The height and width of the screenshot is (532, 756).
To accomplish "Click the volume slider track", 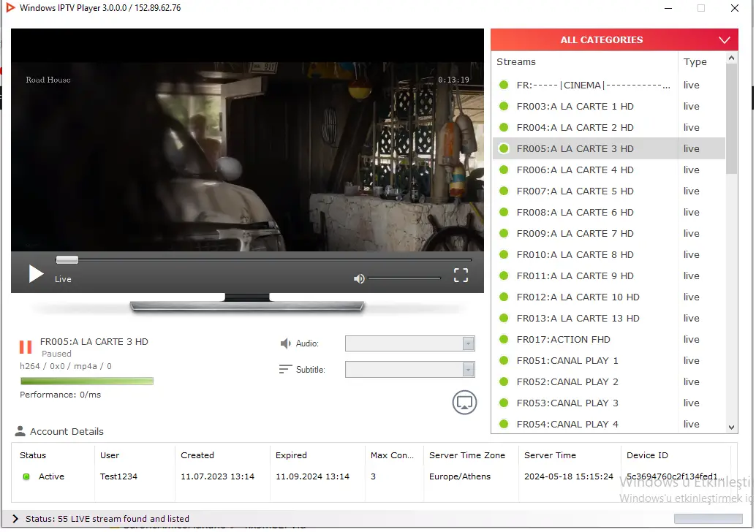I will (x=405, y=278).
